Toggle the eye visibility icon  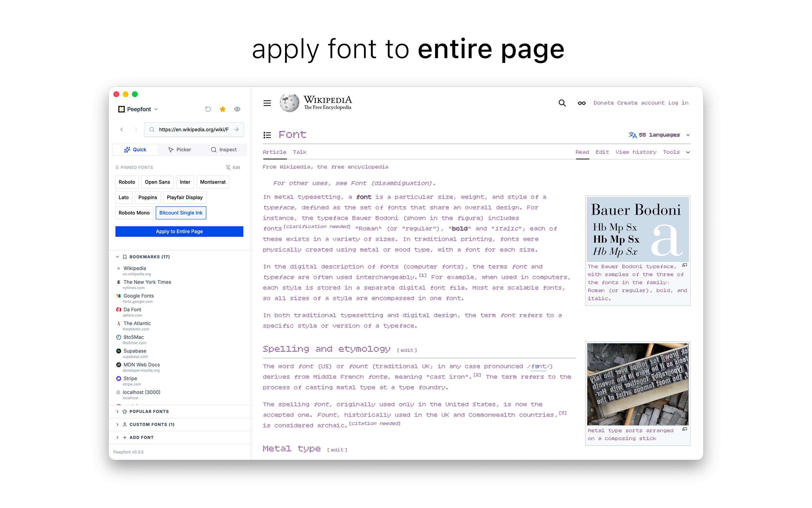point(237,109)
